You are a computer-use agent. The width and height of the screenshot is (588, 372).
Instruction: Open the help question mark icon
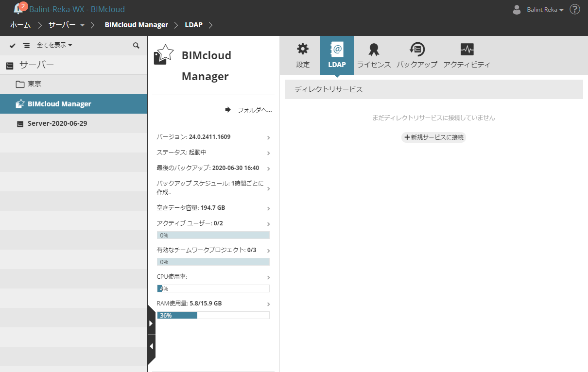point(575,9)
